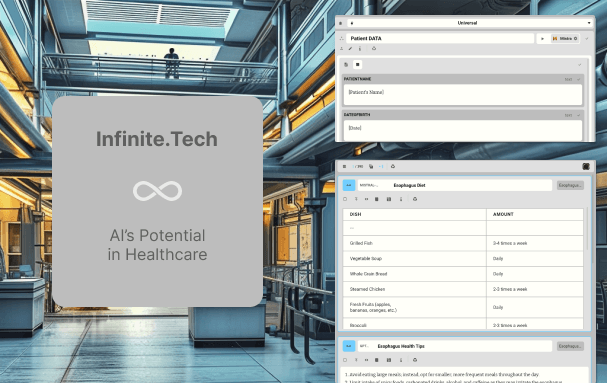Click the scrollbar of Esophagus Diet table
This screenshot has height=383, width=607.
pos(587,228)
